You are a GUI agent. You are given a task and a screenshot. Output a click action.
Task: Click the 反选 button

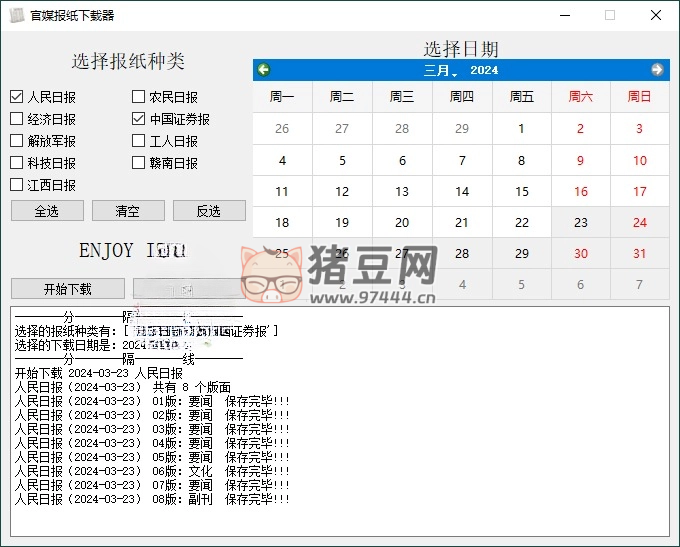point(209,211)
